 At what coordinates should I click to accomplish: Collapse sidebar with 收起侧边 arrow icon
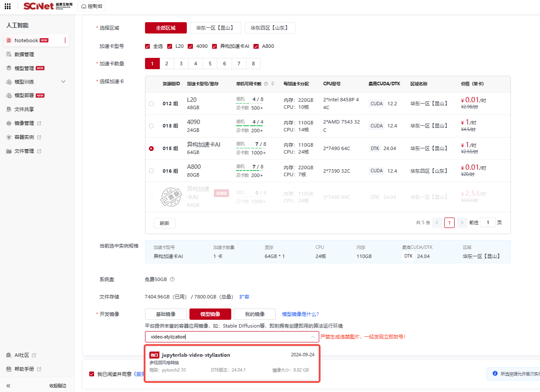coord(8,385)
